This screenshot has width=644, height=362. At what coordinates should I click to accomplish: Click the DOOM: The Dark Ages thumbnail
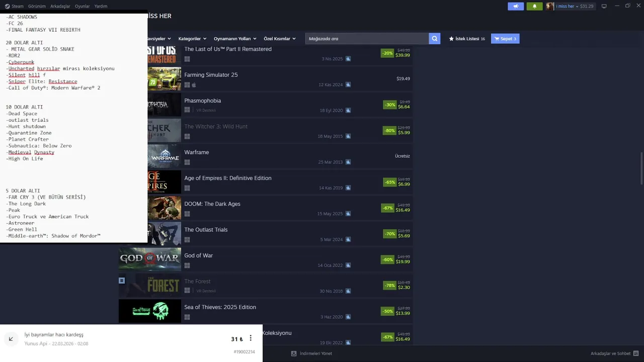tap(164, 208)
